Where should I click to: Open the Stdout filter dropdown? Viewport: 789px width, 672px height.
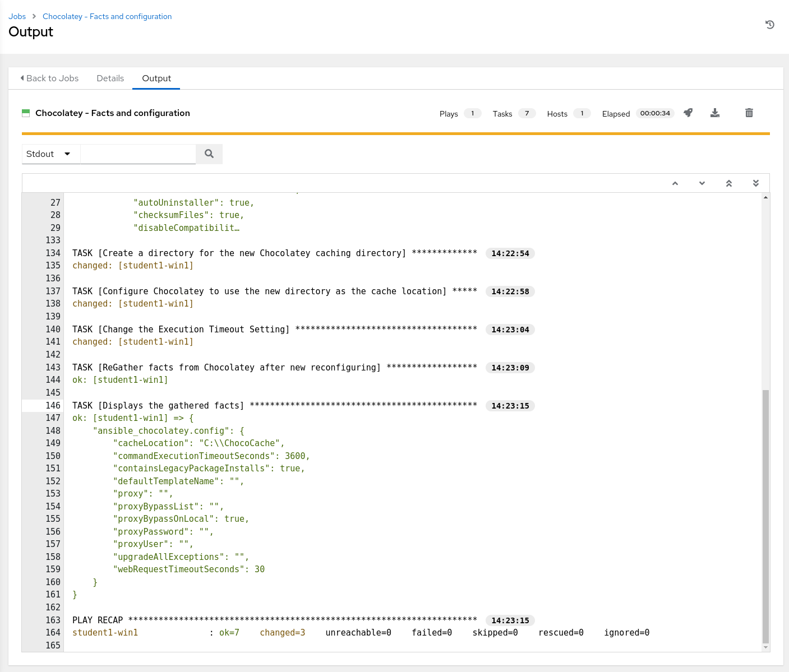click(51, 154)
